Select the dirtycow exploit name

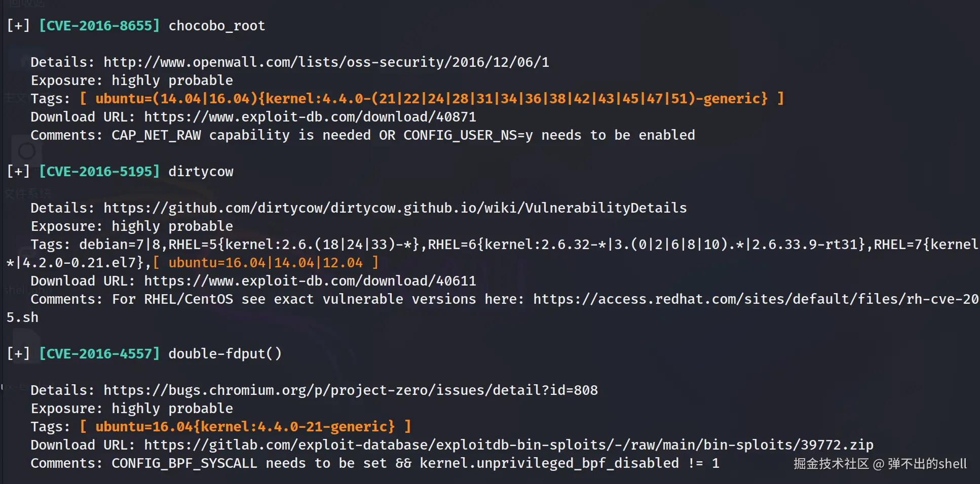click(201, 172)
